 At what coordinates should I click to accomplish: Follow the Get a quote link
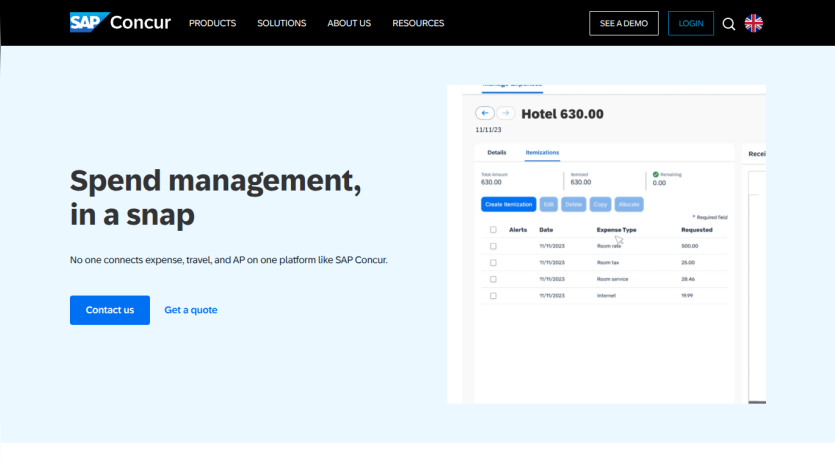[191, 310]
